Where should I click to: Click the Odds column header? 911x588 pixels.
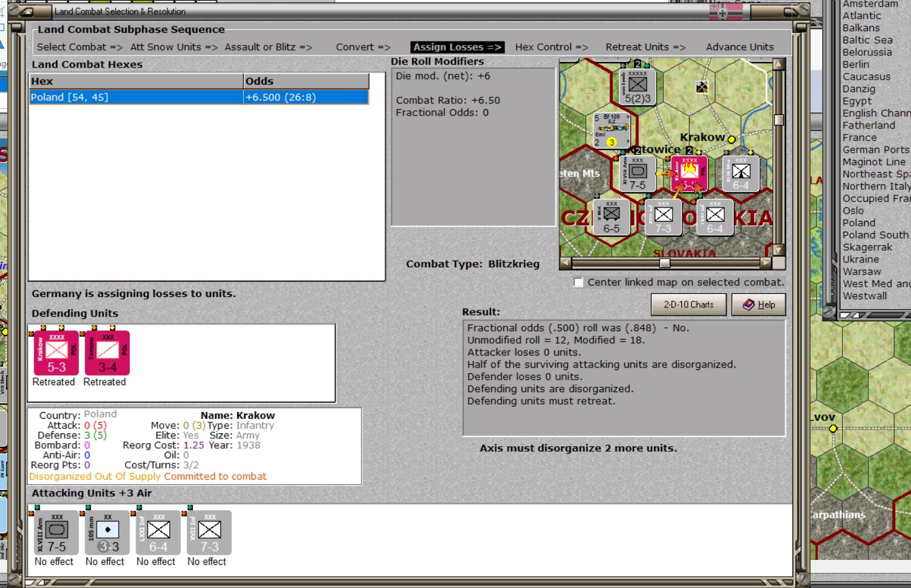(x=306, y=81)
